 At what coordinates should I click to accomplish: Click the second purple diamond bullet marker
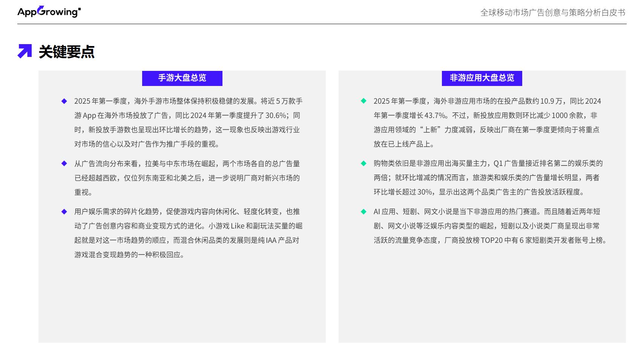click(63, 164)
